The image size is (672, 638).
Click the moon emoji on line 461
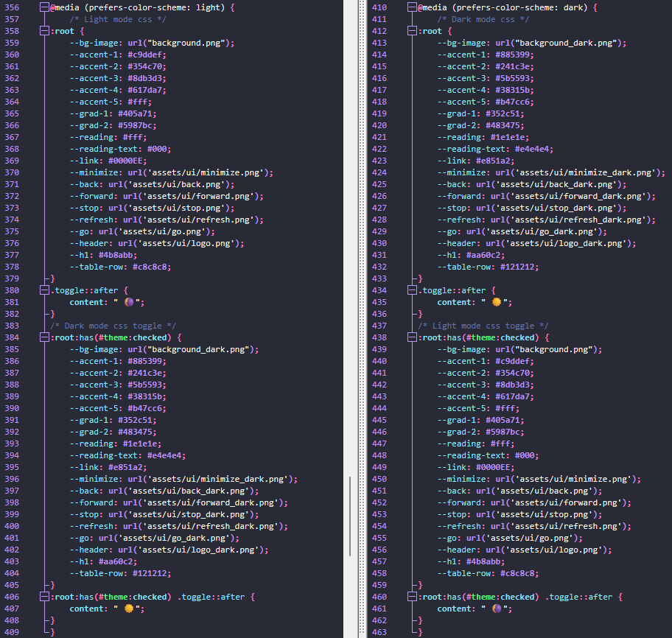coord(497,609)
